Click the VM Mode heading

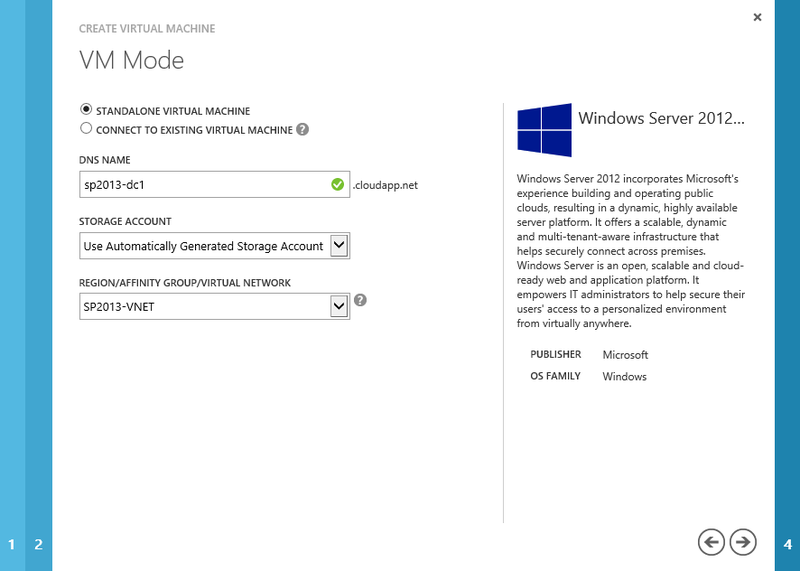pos(132,60)
